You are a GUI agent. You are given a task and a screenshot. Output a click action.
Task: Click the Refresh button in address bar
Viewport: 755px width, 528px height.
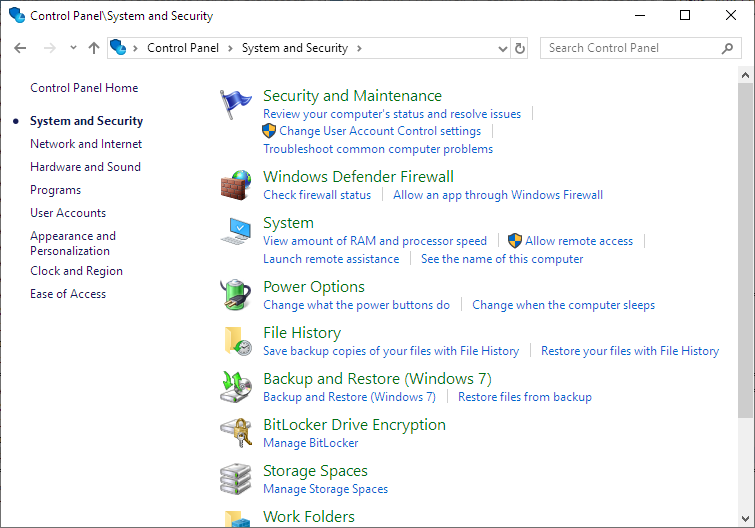pos(520,48)
